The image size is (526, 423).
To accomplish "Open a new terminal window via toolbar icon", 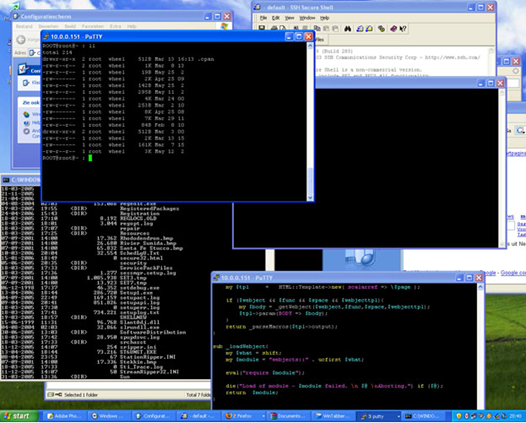I will (360, 29).
